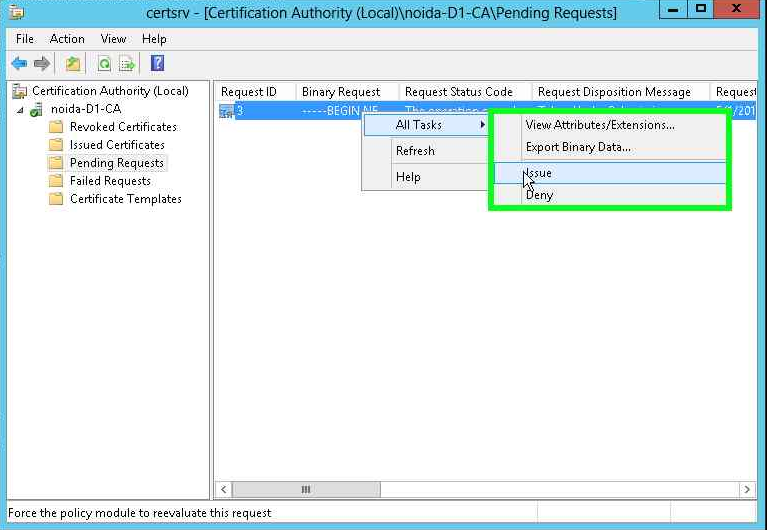This screenshot has height=530, width=767.
Task: Select Issued Certificates tree label
Action: pyautogui.click(x=117, y=145)
